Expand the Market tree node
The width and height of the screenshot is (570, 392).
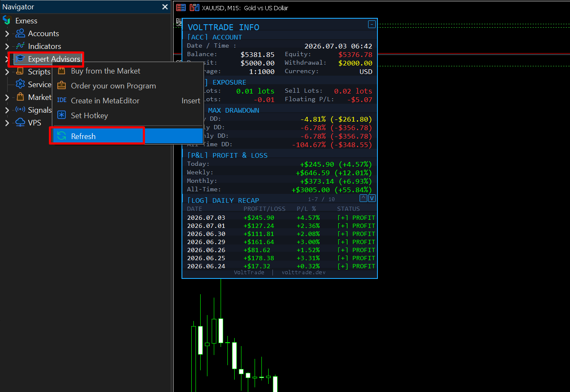tap(7, 97)
